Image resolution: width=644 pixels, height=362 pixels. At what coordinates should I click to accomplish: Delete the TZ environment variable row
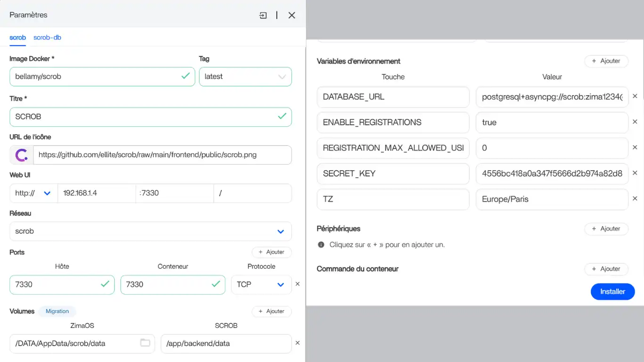click(635, 199)
